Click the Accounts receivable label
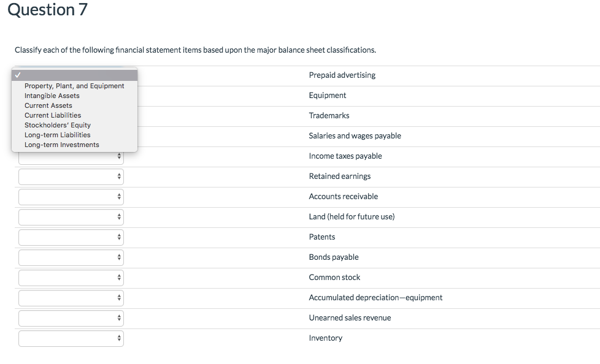This screenshot has height=364, width=600. pos(344,197)
